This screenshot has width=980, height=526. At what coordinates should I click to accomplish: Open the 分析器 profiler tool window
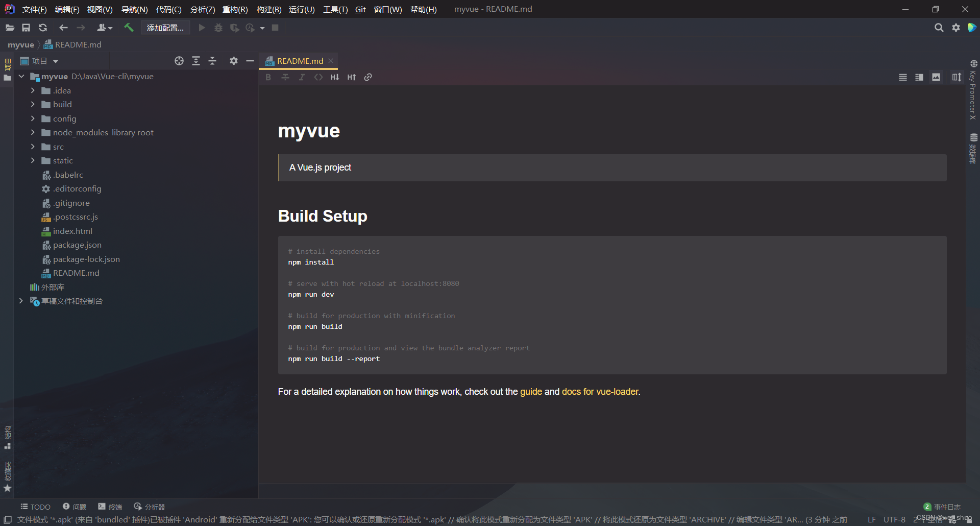coord(150,507)
